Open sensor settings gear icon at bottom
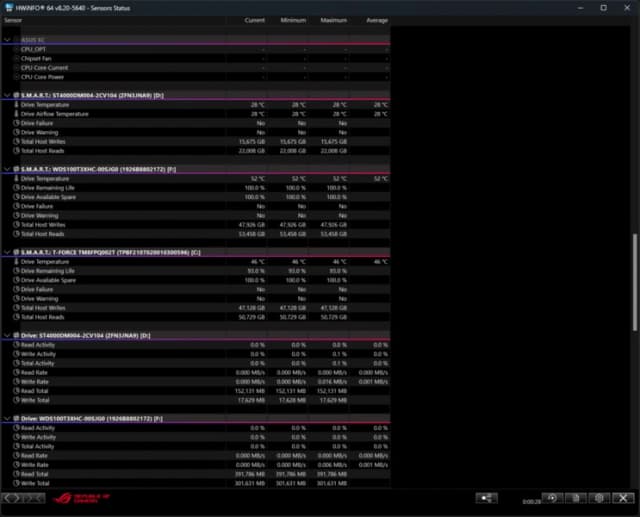Screen dimensions: 640x517 point(599,498)
